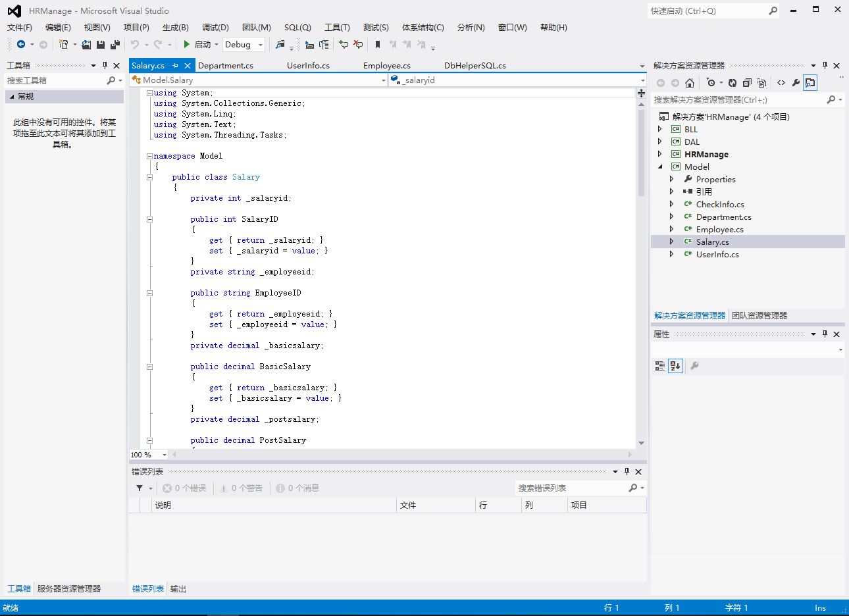
Task: Click the categorized view icon in Properties panel
Action: click(x=660, y=366)
